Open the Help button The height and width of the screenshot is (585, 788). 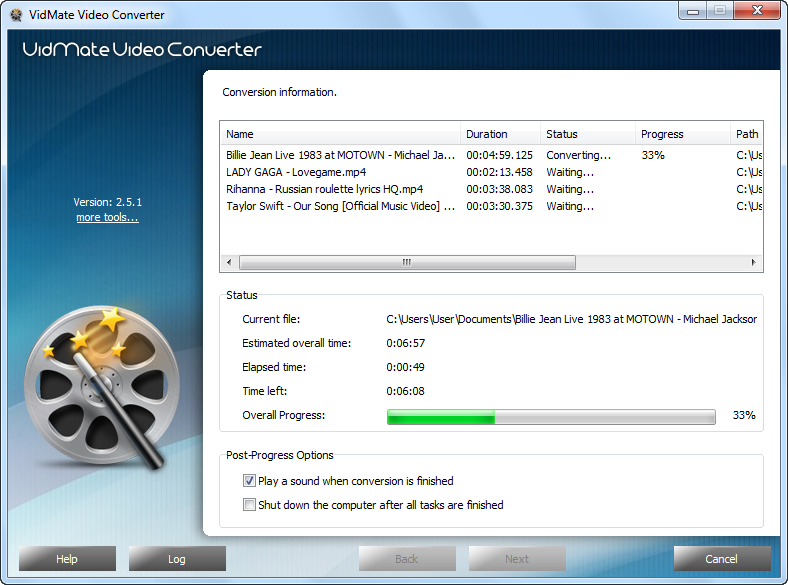(67, 559)
